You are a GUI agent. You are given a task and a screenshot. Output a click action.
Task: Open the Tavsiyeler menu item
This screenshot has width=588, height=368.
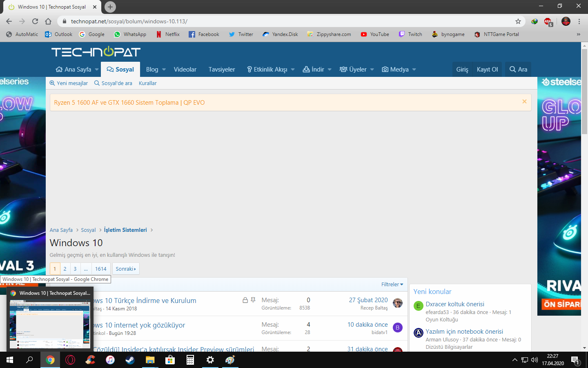click(222, 70)
